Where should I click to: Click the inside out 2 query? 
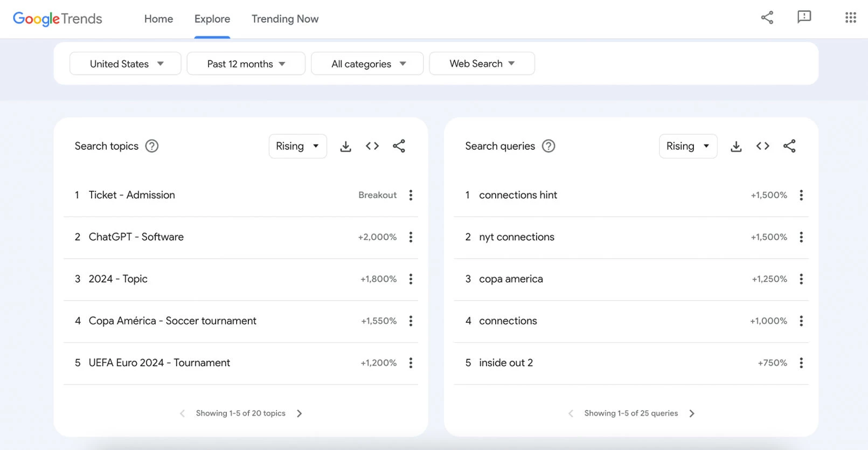tap(506, 363)
